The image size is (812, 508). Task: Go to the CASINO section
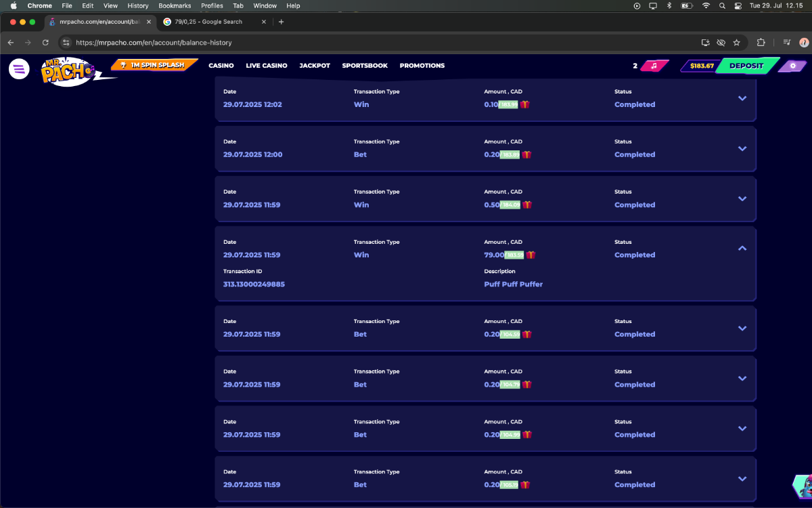tap(221, 66)
